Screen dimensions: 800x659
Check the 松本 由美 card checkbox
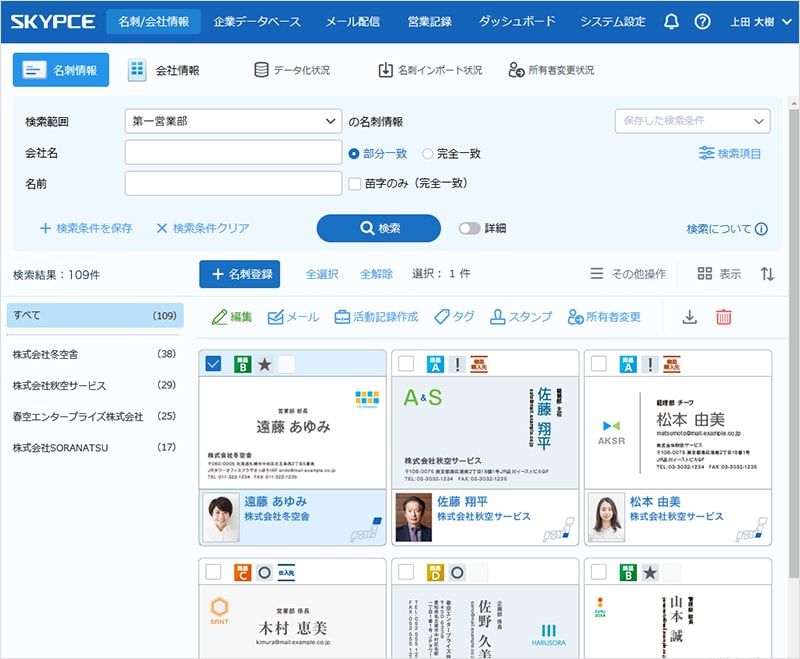click(x=599, y=364)
